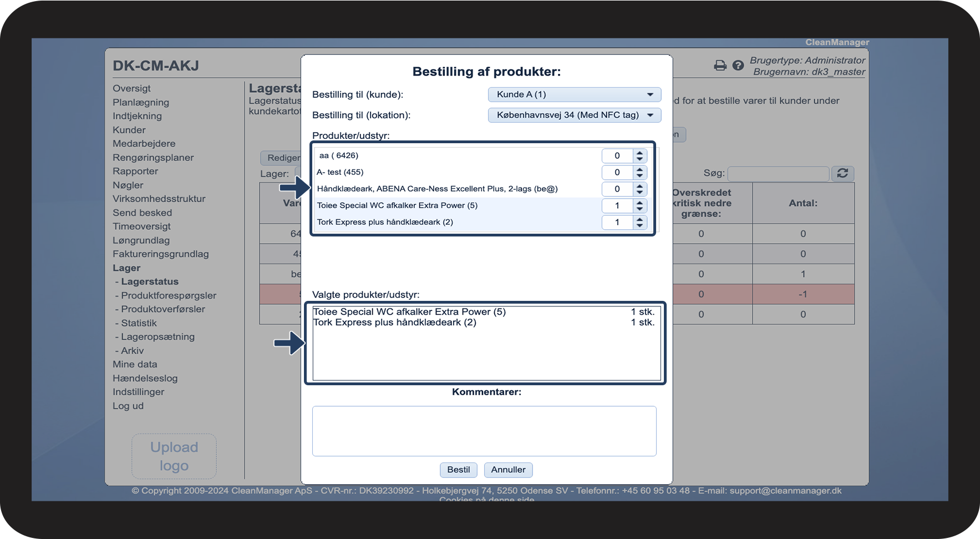Click the printer icon in header
Image resolution: width=980 pixels, height=539 pixels.
click(720, 66)
